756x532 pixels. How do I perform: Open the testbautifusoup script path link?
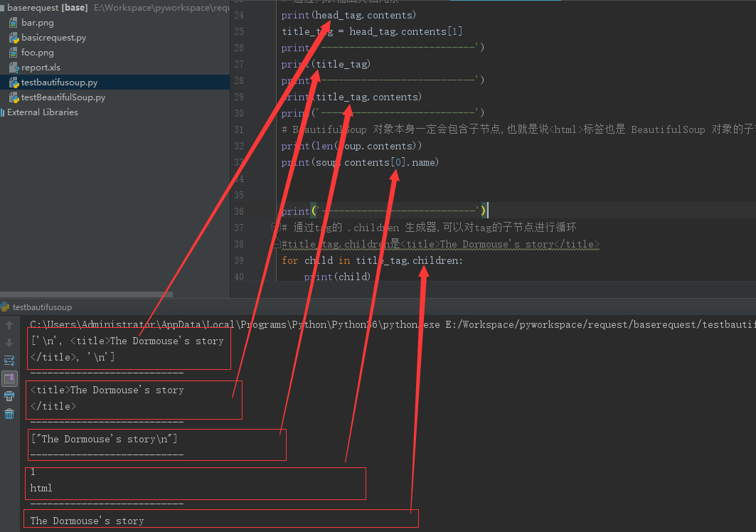[x=605, y=324]
